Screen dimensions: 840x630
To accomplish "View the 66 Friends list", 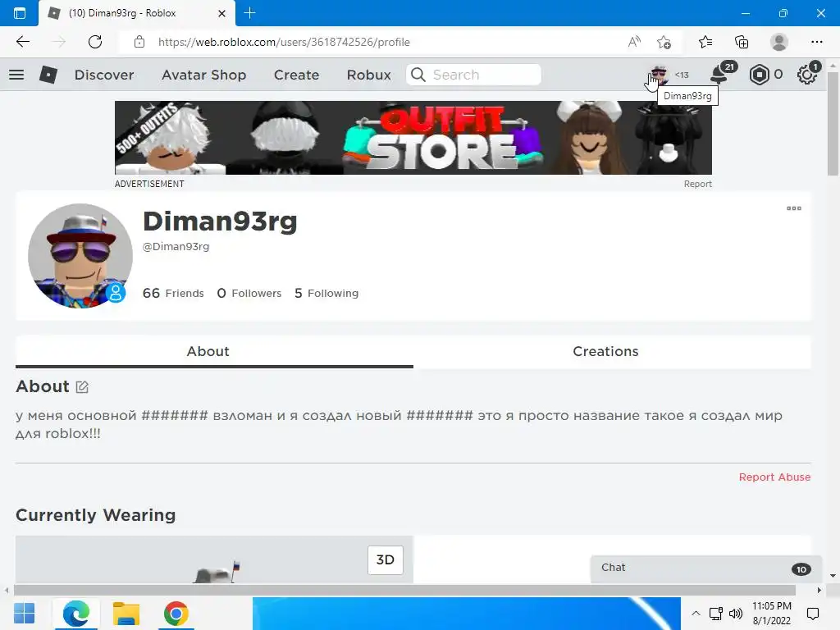I will tap(173, 293).
